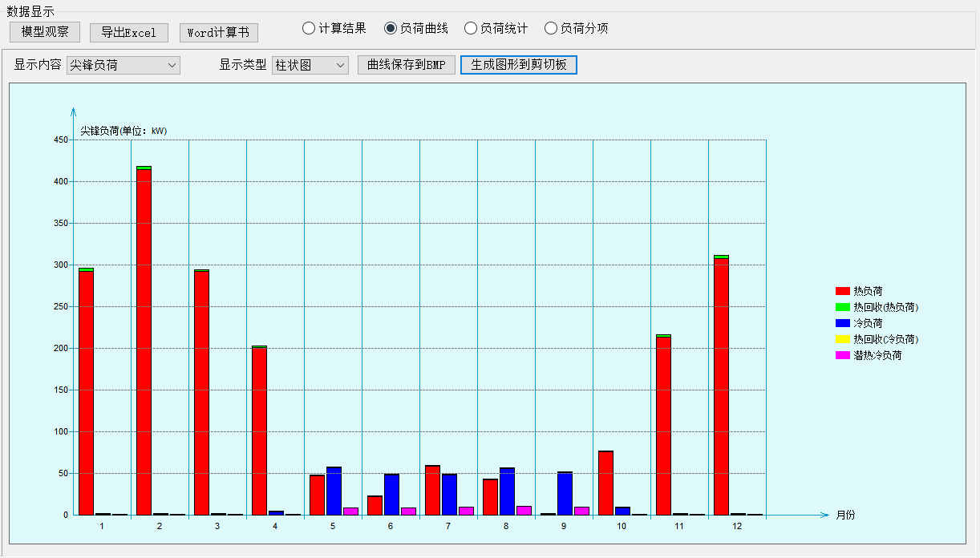Click the magenta latent bar for month 8
980x558 pixels.
[524, 510]
